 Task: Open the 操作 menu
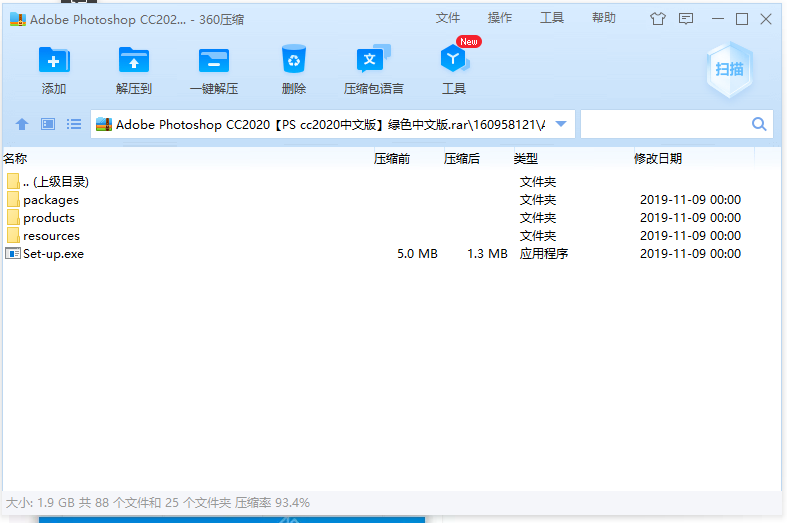point(500,18)
